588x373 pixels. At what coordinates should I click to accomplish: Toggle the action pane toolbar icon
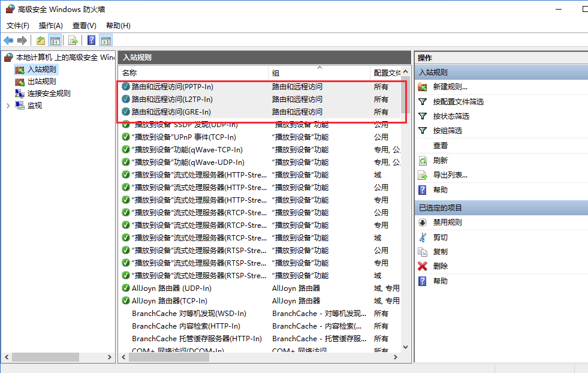(106, 40)
